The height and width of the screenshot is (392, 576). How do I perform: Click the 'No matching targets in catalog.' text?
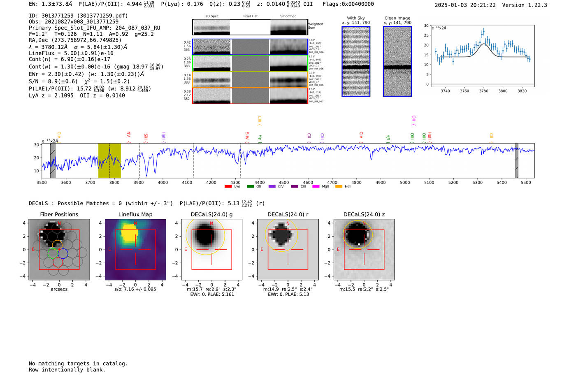click(78, 364)
